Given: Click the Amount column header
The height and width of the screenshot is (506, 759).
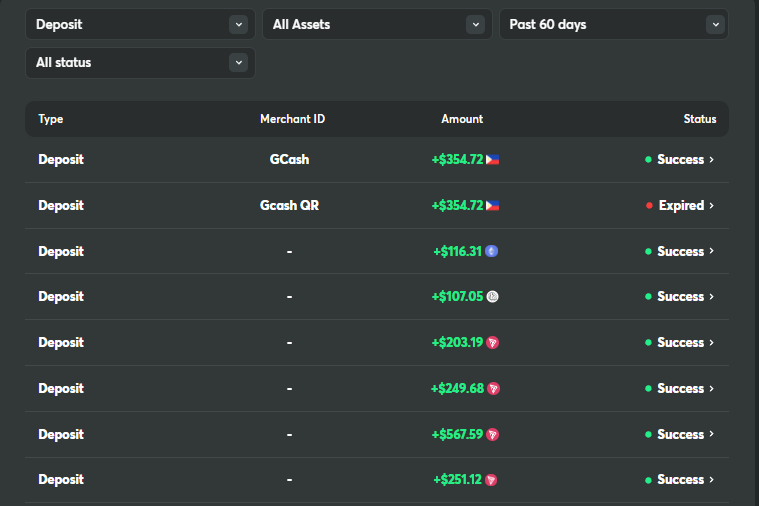Looking at the screenshot, I should pyautogui.click(x=462, y=119).
